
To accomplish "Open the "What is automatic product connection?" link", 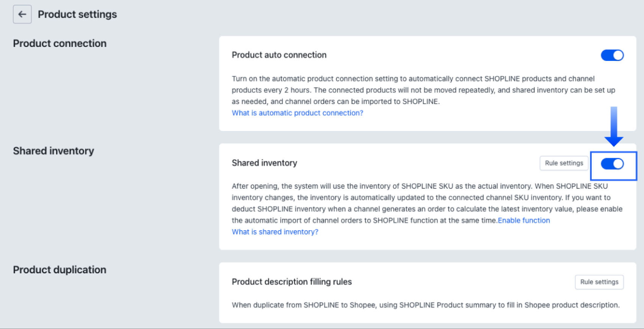I will tap(297, 113).
